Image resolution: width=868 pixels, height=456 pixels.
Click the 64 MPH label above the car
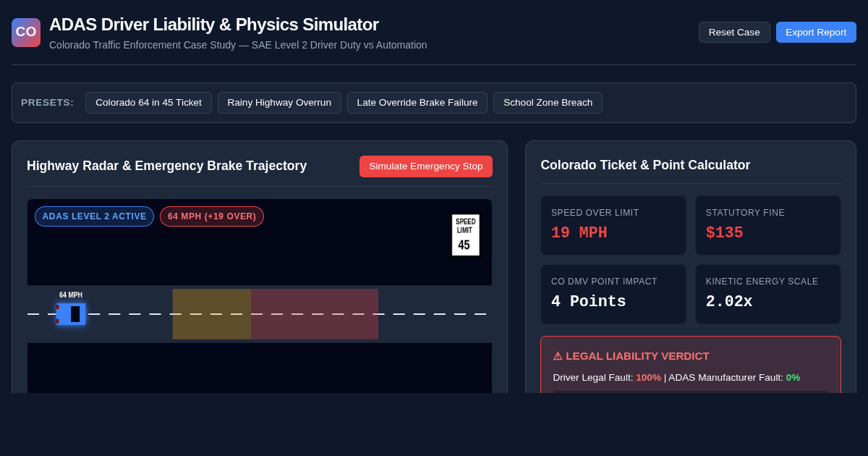(71, 295)
